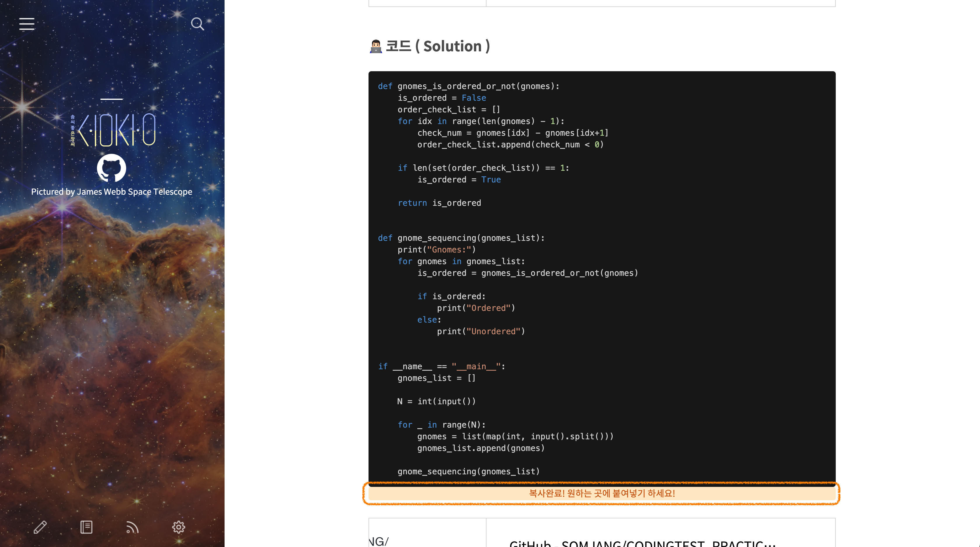Open the hamburger menu in sidebar
This screenshot has width=980, height=547.
tap(27, 24)
